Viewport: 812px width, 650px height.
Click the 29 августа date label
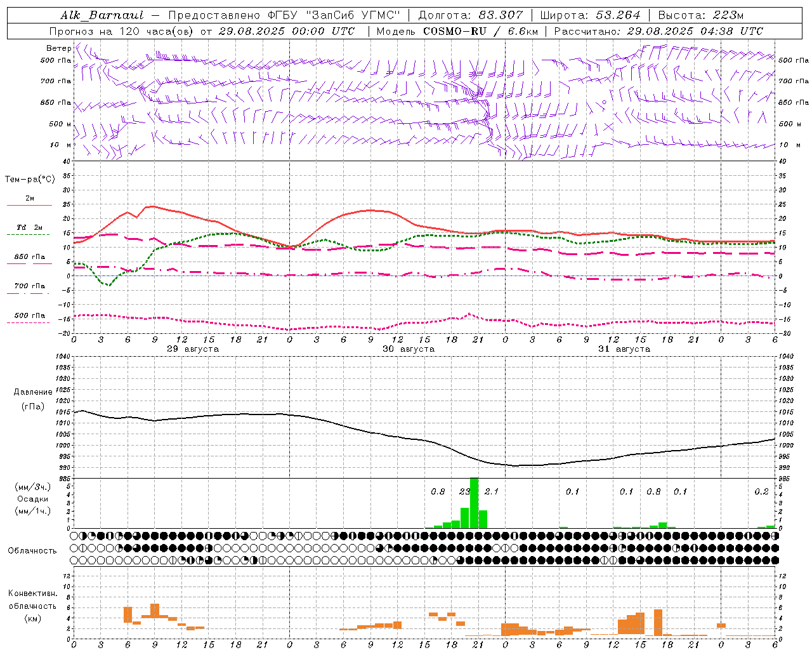[x=193, y=349]
